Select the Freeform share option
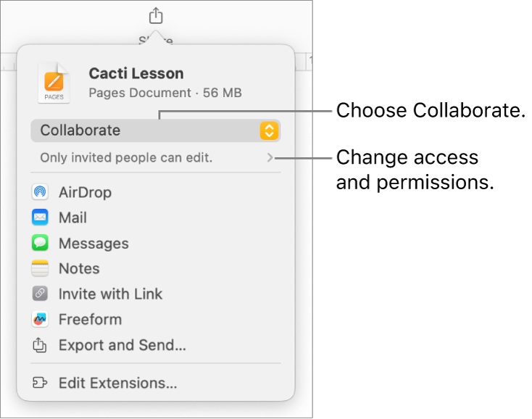The width and height of the screenshot is (532, 419). 90,320
